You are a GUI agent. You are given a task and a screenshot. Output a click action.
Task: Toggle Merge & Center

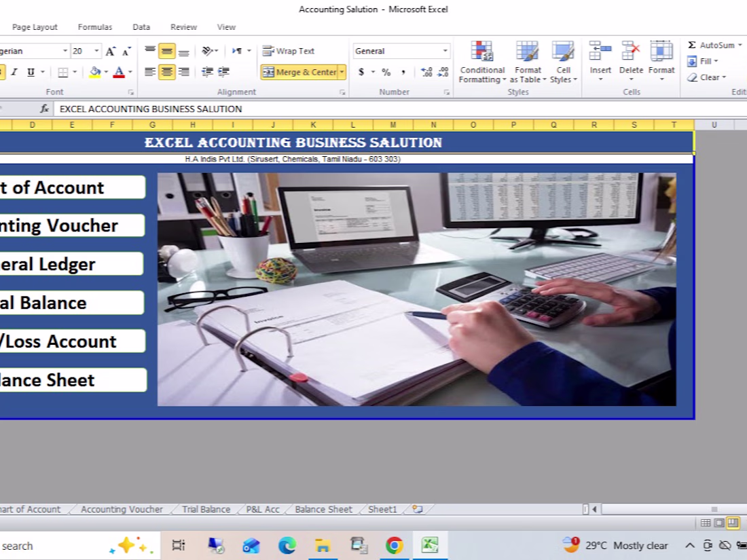click(299, 73)
